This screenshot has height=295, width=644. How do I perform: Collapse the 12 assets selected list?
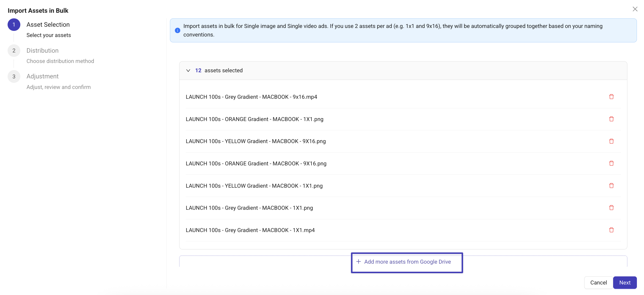click(x=188, y=71)
